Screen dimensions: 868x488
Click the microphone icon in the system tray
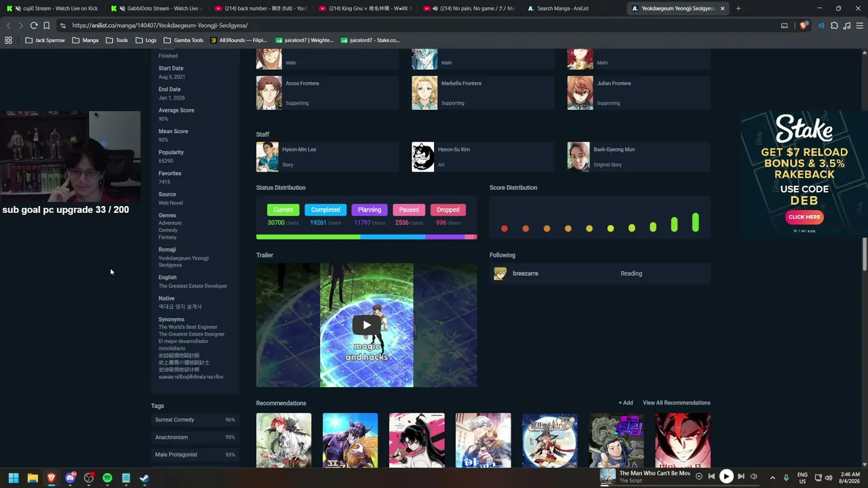click(x=787, y=478)
